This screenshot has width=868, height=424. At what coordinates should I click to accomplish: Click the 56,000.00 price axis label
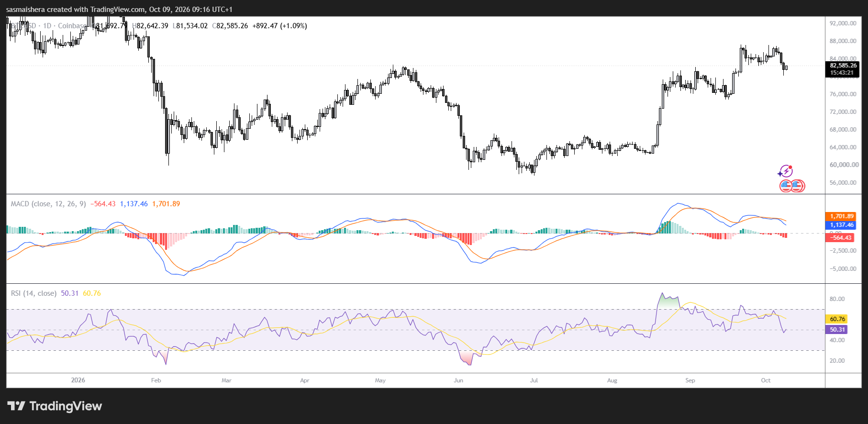pyautogui.click(x=843, y=183)
